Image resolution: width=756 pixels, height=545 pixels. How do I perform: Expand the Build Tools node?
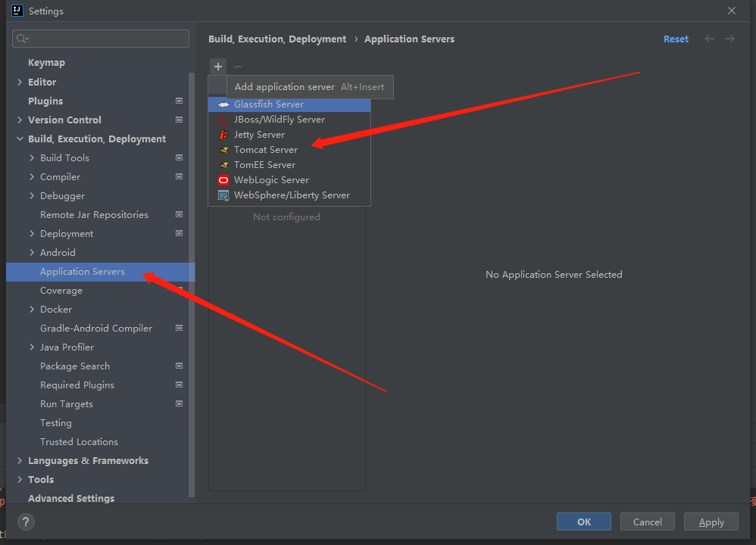coord(32,157)
